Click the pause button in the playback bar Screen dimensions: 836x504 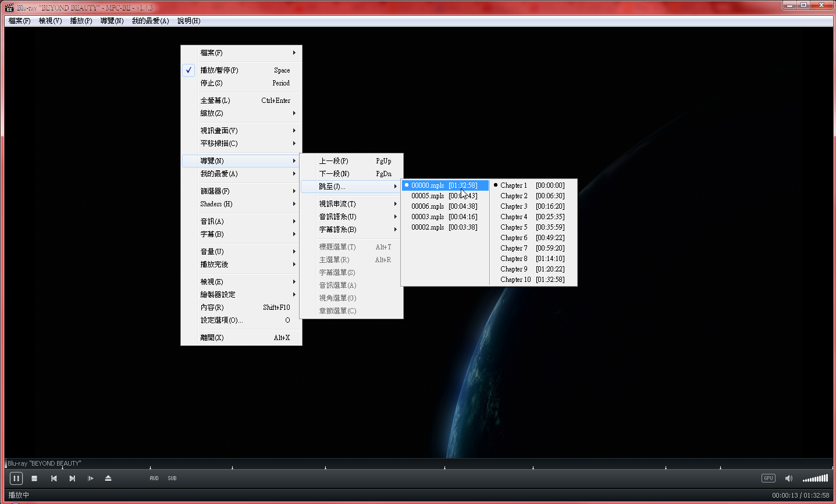click(x=16, y=478)
